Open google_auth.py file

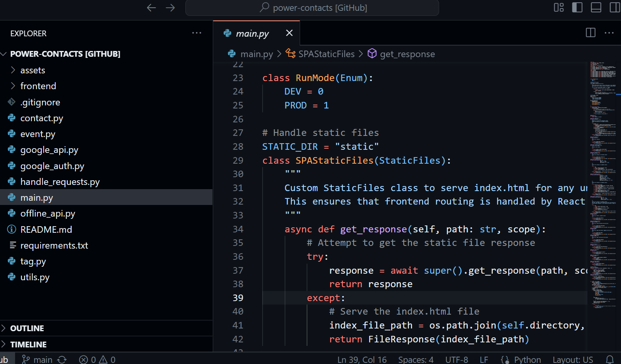[106, 166]
